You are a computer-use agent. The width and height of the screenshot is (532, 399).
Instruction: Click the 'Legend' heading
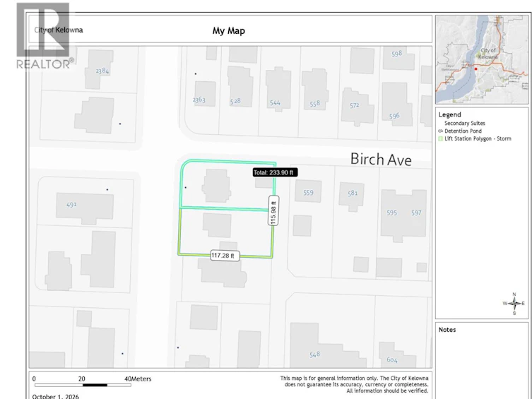coord(449,115)
